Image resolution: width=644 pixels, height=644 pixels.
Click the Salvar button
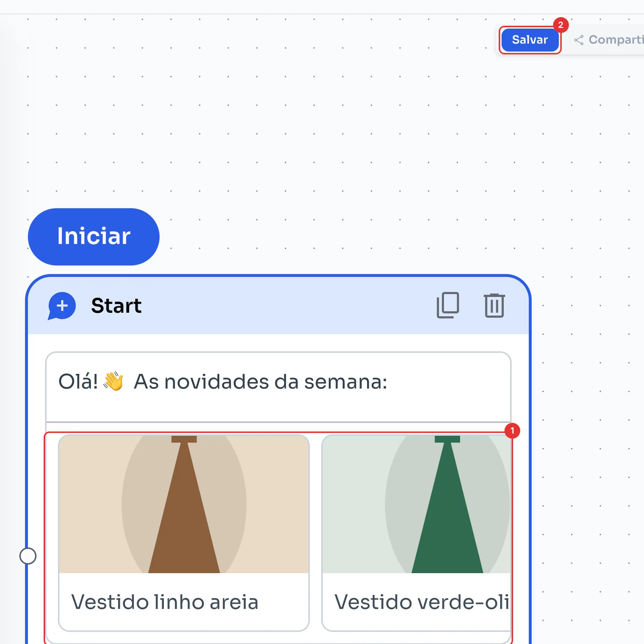click(x=530, y=40)
